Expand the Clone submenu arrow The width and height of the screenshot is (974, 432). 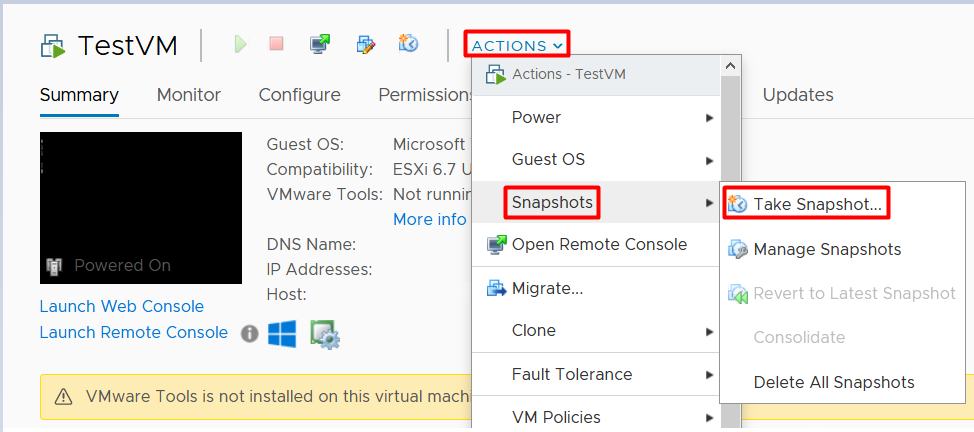709,331
